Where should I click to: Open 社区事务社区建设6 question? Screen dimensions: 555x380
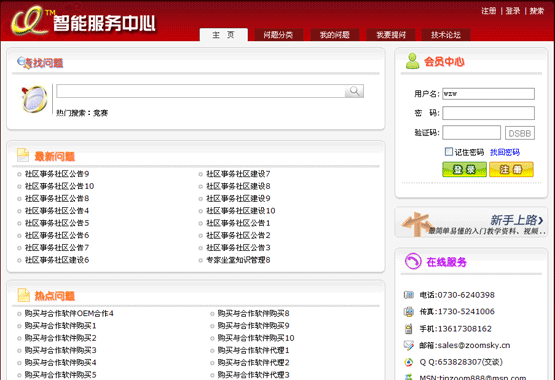[x=57, y=260]
